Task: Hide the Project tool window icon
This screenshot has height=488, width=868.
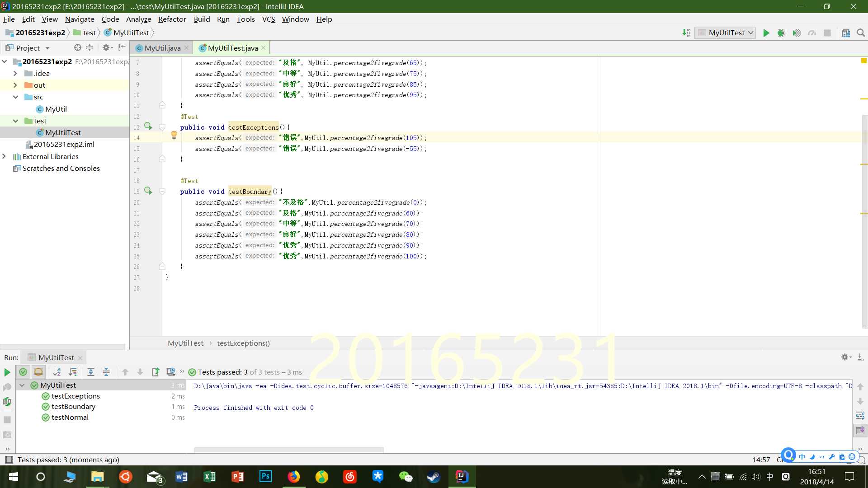Action: [122, 47]
